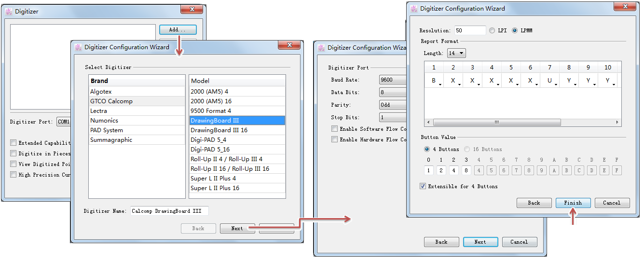Click the Digitizer window title icon
644x262 pixels.
pyautogui.click(x=9, y=11)
